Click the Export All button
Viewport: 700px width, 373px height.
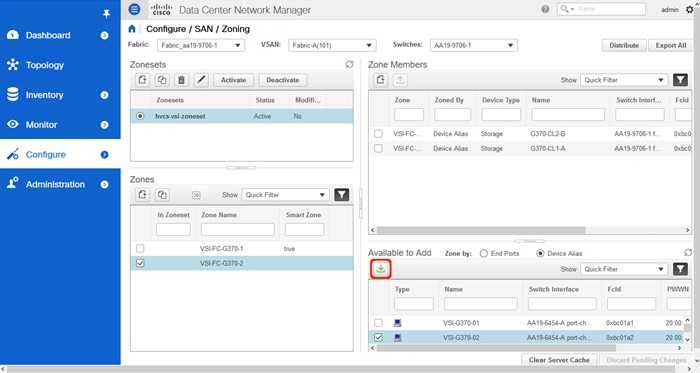point(671,46)
